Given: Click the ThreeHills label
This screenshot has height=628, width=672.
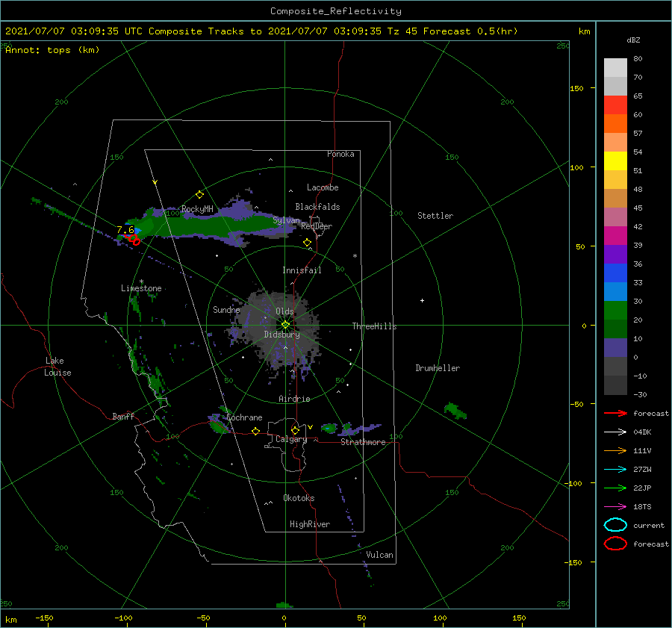Looking at the screenshot, I should 375,326.
